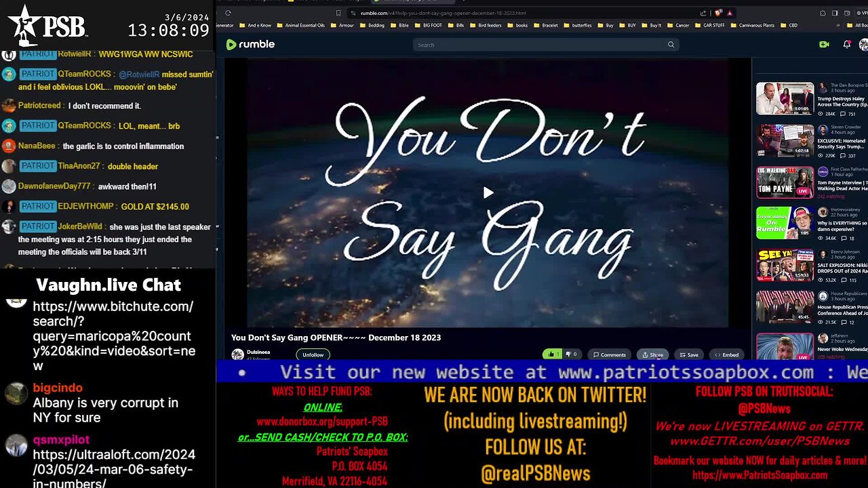868x488 pixels.
Task: Open the 'Cancer' bookmark folder
Action: coord(678,25)
